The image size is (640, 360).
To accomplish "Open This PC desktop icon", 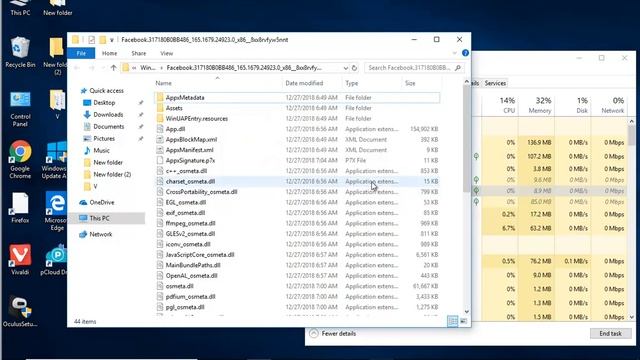I will (20, 8).
